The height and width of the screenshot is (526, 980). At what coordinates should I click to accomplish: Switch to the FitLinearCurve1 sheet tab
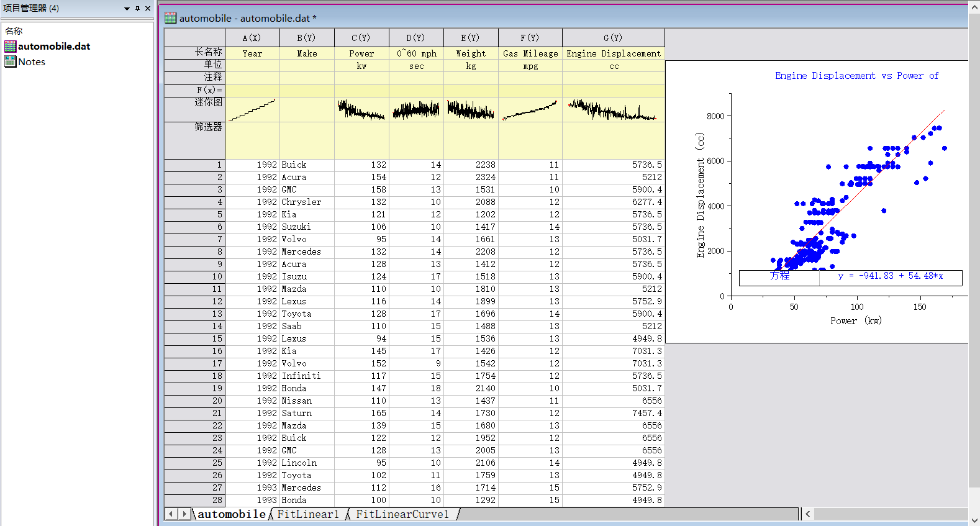(x=402, y=514)
